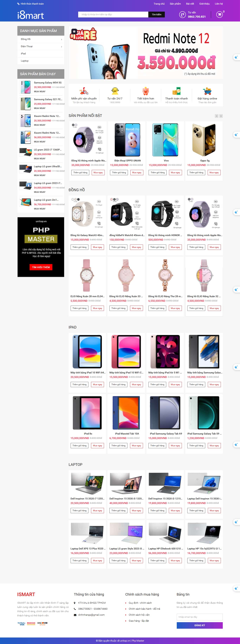Go to next featured products slide
This screenshot has height=644, width=240.
[x=221, y=116]
